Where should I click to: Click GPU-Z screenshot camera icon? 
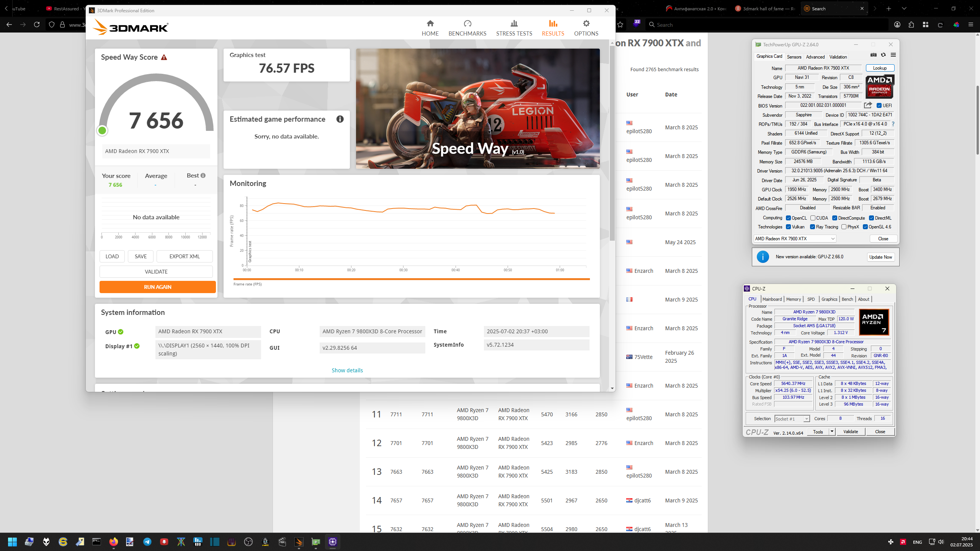click(x=873, y=55)
